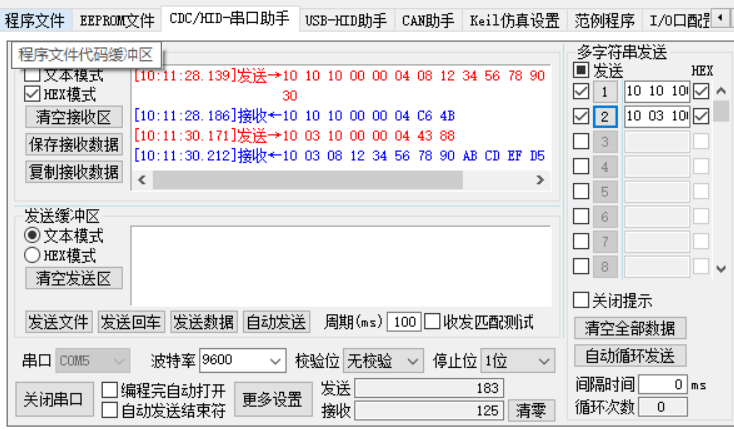Click the 关闭串口 button
The height and width of the screenshot is (431, 734).
pos(55,399)
